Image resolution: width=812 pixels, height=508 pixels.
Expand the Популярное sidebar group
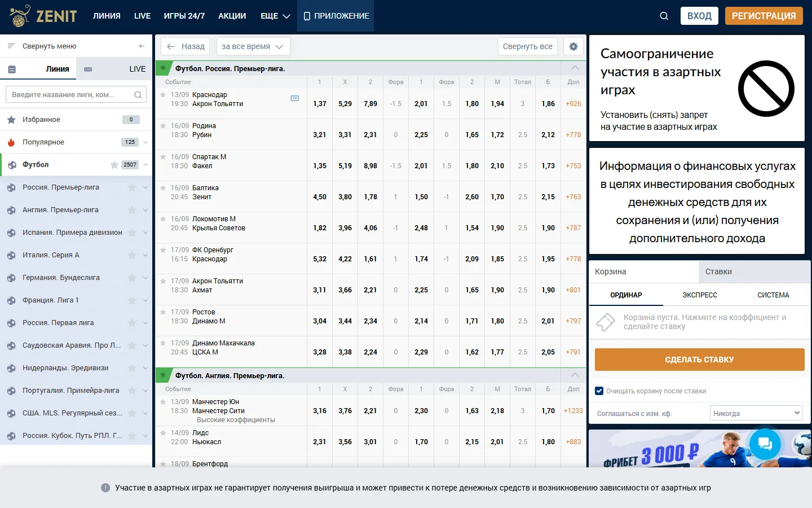click(x=145, y=142)
